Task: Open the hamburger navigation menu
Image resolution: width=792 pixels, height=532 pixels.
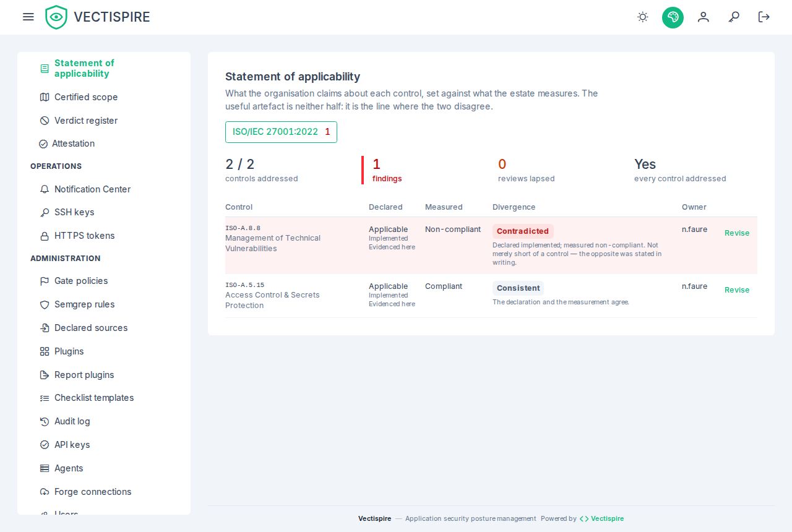Action: 28,17
